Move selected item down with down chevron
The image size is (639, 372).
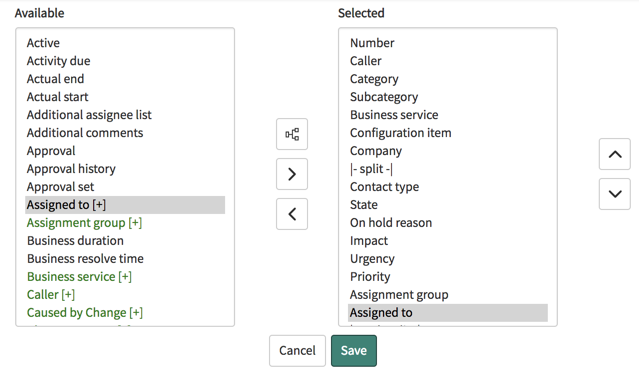pos(615,194)
